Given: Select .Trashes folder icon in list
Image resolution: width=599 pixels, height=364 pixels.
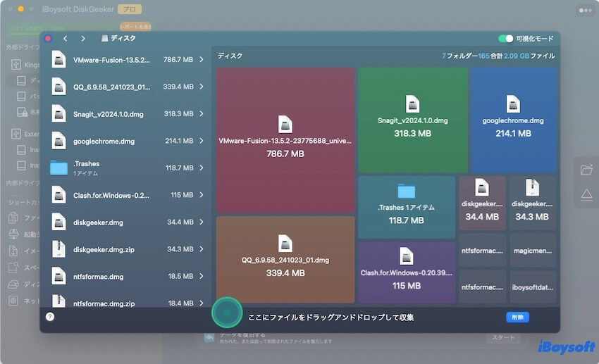Looking at the screenshot, I should pos(58,168).
